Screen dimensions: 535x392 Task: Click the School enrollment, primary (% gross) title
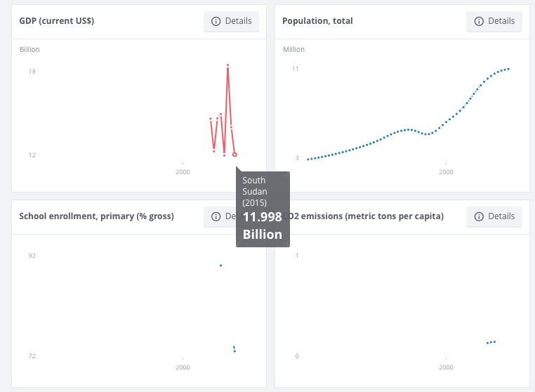tap(96, 216)
